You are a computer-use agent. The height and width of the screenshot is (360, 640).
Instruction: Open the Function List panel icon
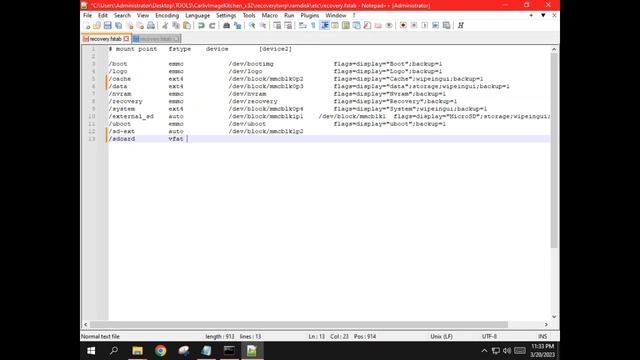(x=367, y=25)
